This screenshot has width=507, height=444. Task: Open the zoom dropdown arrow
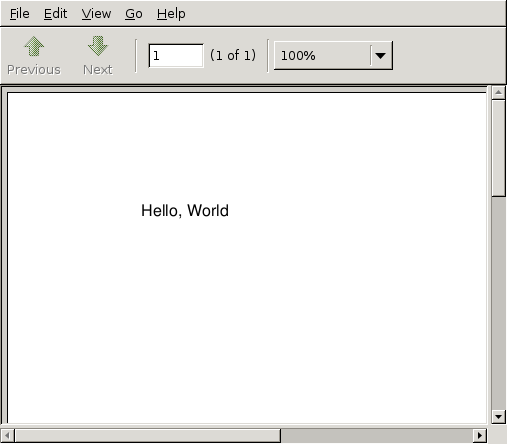click(x=380, y=56)
